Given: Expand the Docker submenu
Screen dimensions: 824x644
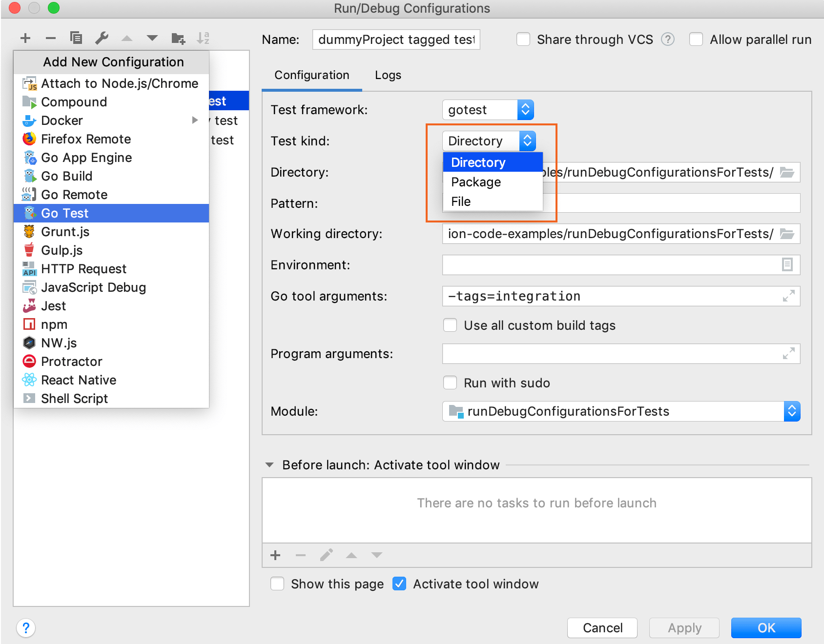Looking at the screenshot, I should click(111, 121).
